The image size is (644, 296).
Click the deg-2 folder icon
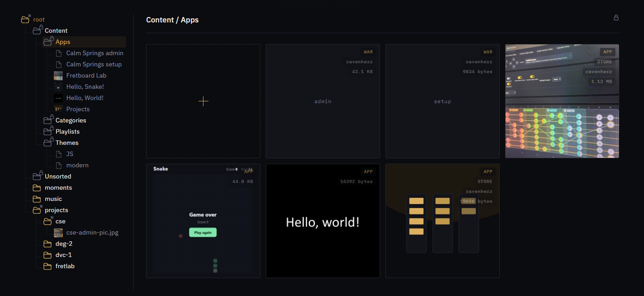tap(48, 244)
